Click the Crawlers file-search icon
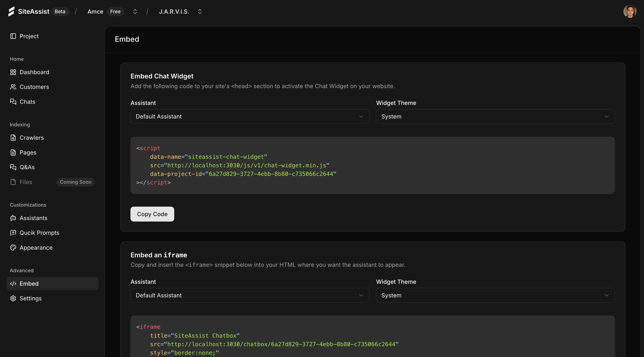This screenshot has height=357, width=644. point(13,138)
